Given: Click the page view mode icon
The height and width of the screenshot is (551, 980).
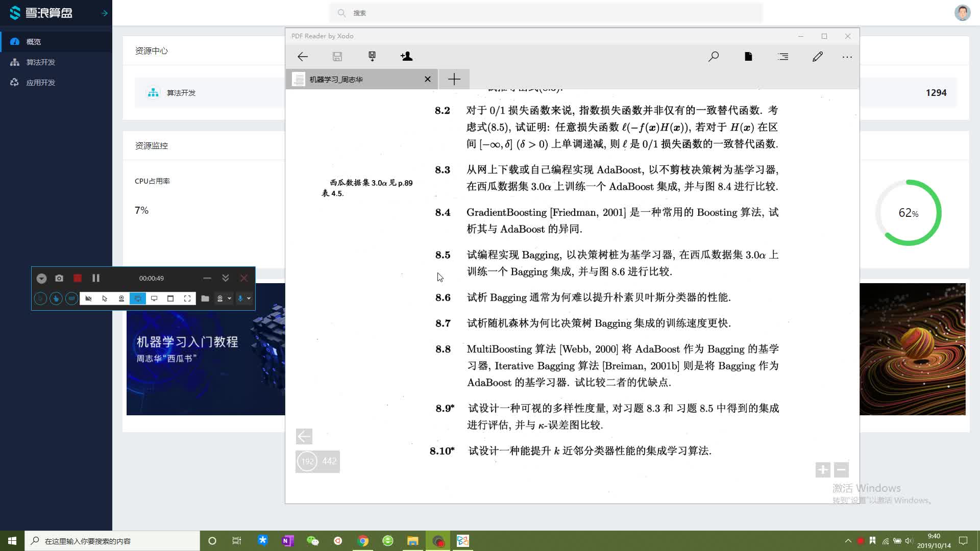Looking at the screenshot, I should [748, 57].
